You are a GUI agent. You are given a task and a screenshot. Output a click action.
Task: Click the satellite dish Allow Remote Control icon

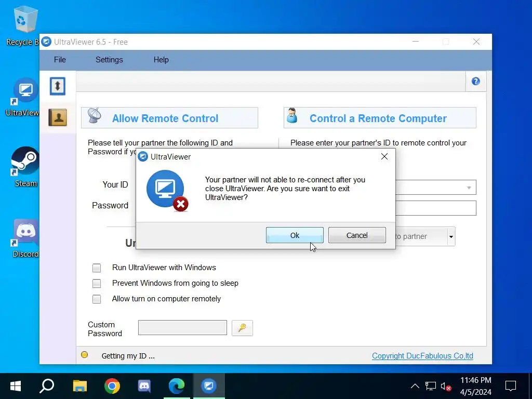pos(95,116)
